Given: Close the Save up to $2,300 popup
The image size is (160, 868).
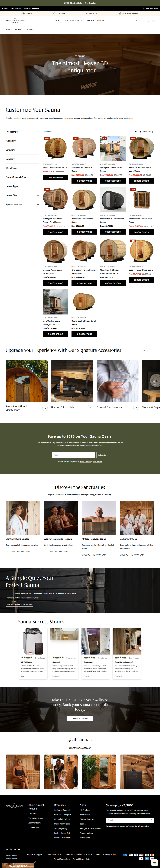Looking at the screenshot, I should coord(35,862).
